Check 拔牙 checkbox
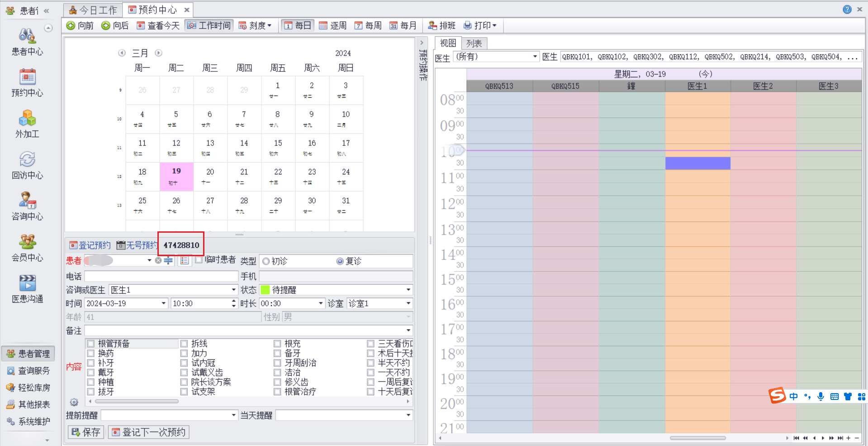Screen dimensions: 868x446 click(90, 391)
